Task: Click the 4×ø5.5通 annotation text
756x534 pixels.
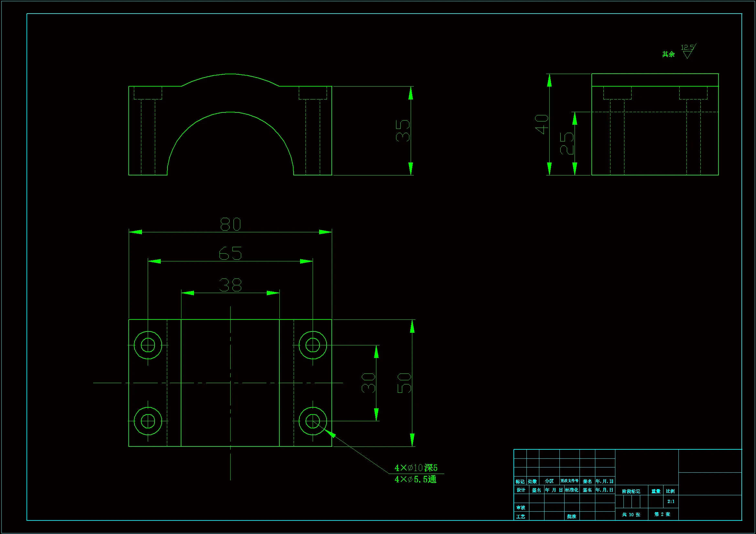Action: 415,479
